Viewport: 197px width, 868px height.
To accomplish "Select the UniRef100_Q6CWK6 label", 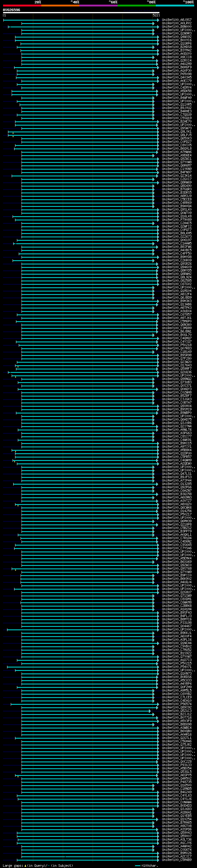I will coord(177,507).
